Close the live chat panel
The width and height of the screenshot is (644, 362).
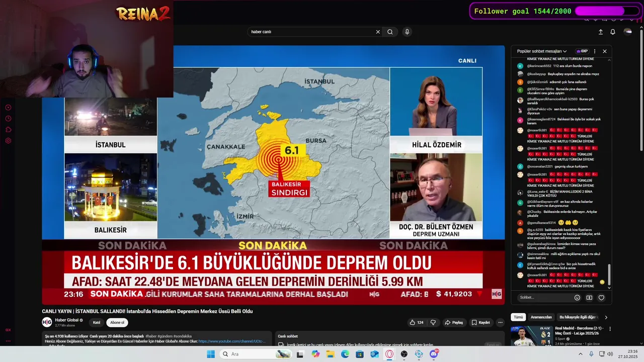click(605, 51)
